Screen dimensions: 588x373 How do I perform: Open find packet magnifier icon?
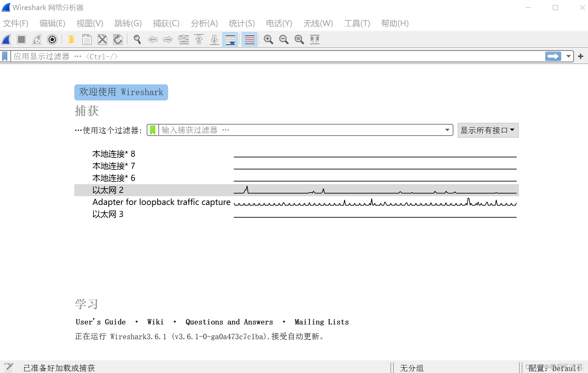pos(137,40)
